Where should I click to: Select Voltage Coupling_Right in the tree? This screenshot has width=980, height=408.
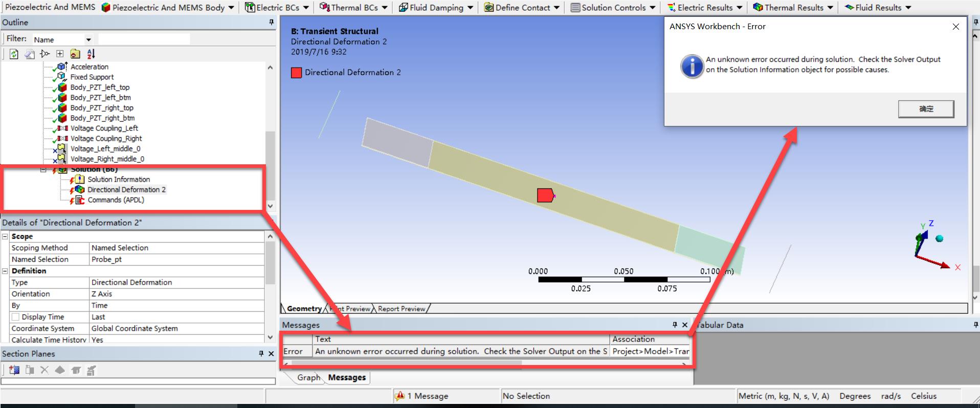(x=106, y=138)
